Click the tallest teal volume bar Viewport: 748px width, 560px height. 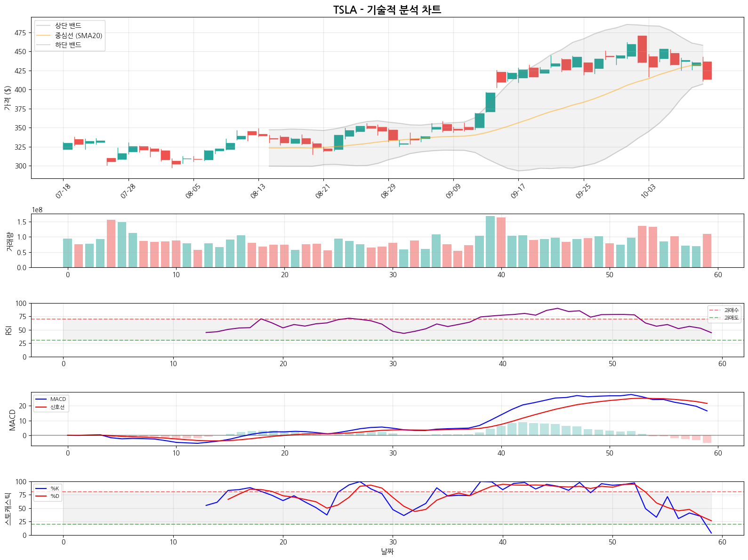coord(490,241)
